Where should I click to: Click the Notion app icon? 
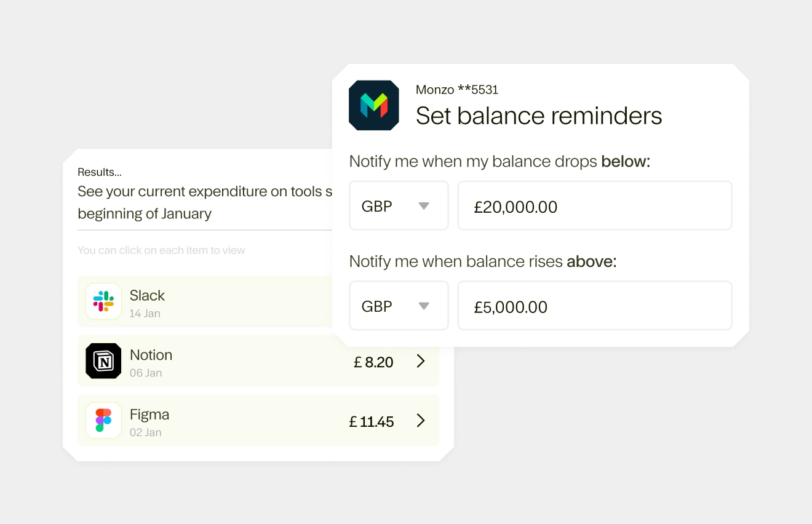(x=103, y=361)
